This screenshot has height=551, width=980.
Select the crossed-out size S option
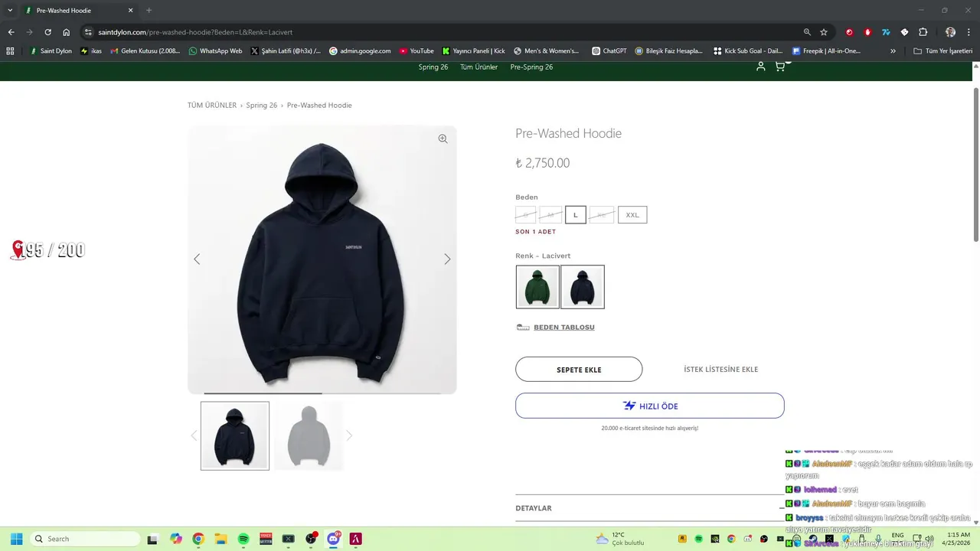(x=526, y=215)
